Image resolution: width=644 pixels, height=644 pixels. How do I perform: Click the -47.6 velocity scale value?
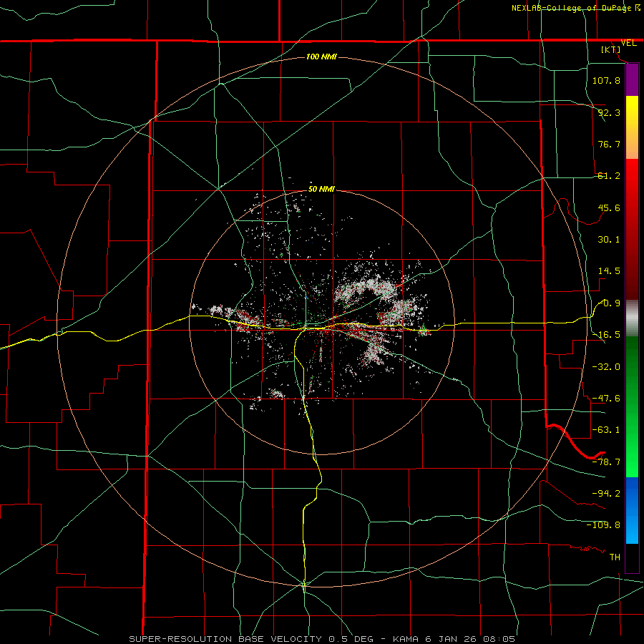606,399
